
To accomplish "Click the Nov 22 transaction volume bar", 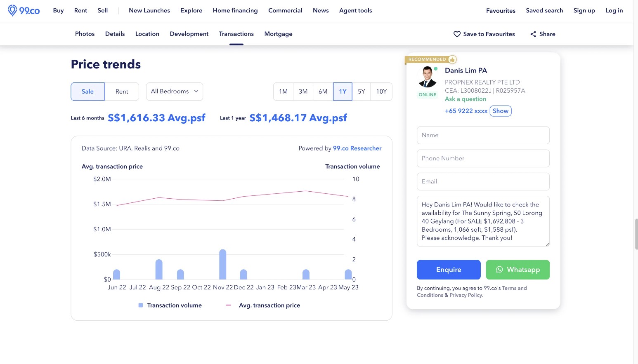I will point(223,265).
